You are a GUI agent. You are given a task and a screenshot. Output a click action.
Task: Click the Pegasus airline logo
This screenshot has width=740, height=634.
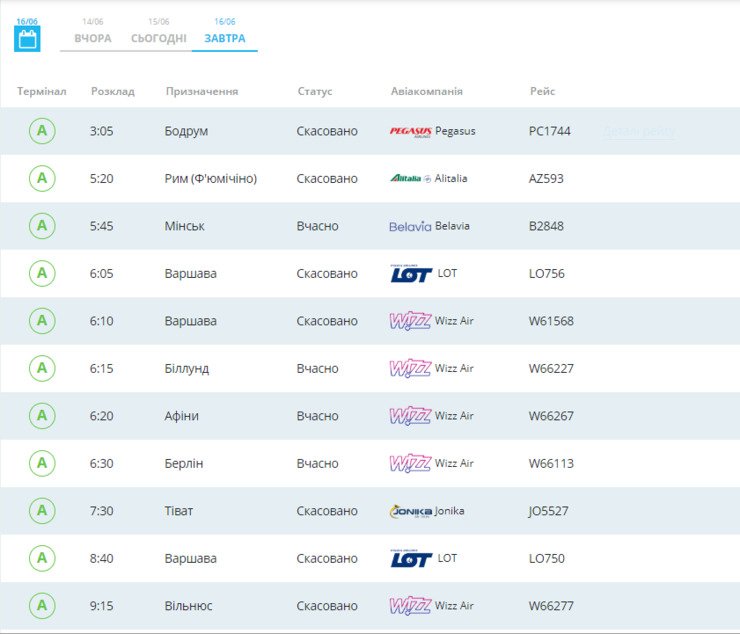410,131
